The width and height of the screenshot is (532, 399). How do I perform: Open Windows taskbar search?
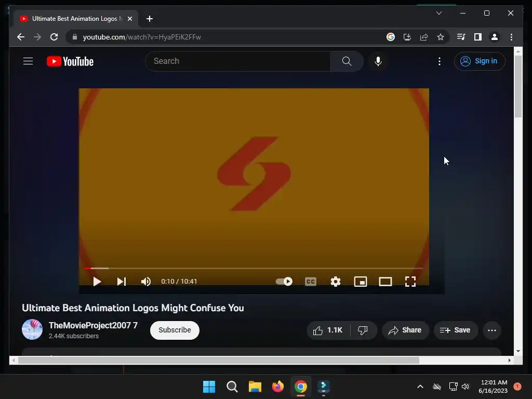coord(232,387)
